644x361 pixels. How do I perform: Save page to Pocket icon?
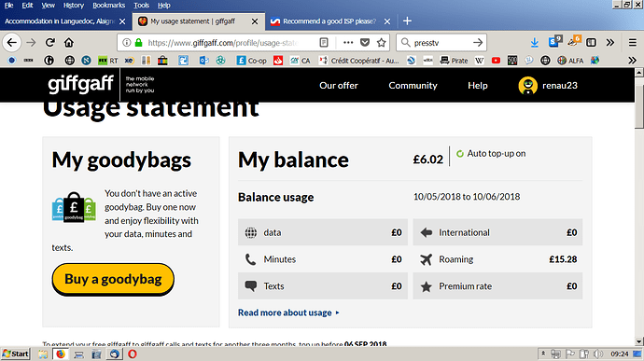pos(365,42)
